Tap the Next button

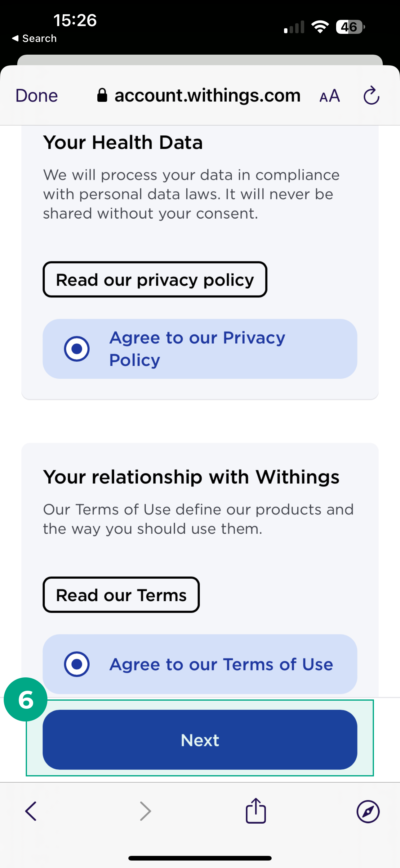pyautogui.click(x=200, y=740)
